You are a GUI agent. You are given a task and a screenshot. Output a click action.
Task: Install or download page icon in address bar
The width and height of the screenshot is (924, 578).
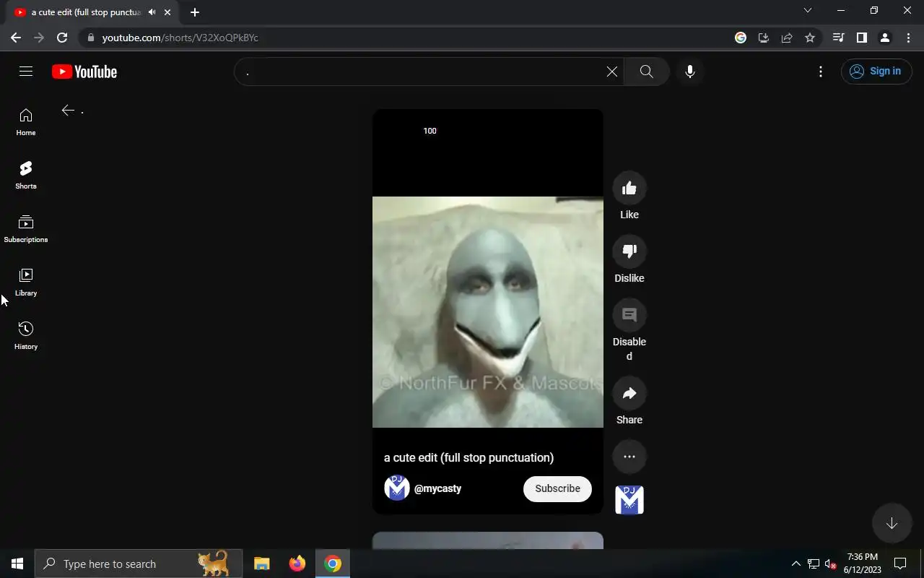(x=764, y=38)
